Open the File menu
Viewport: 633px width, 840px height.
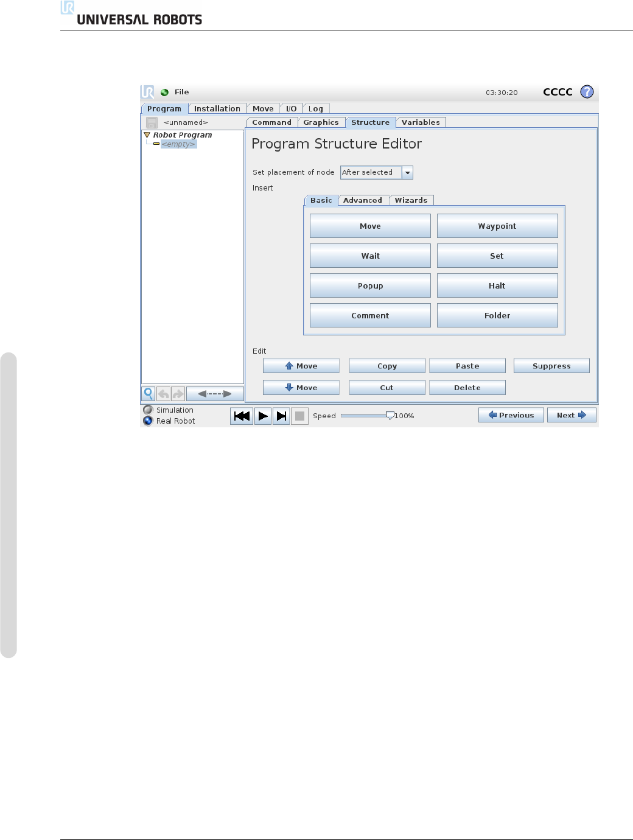[x=181, y=92]
